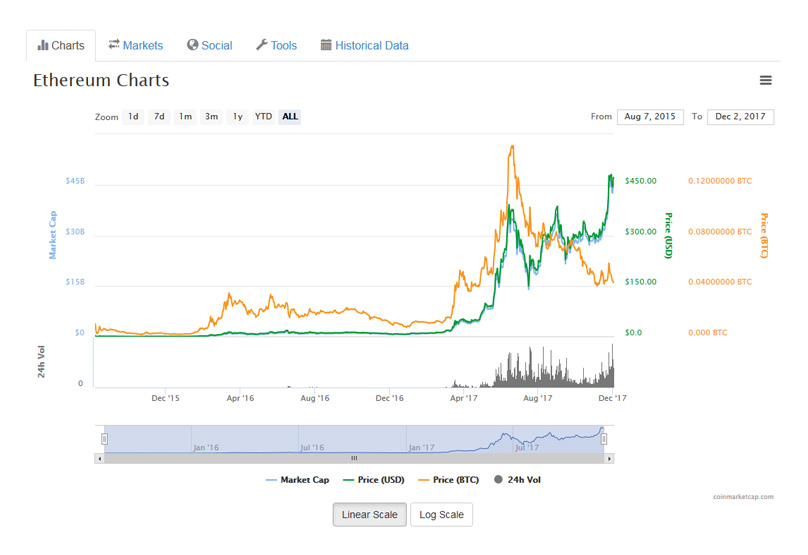Go to the Tools tab

[277, 45]
